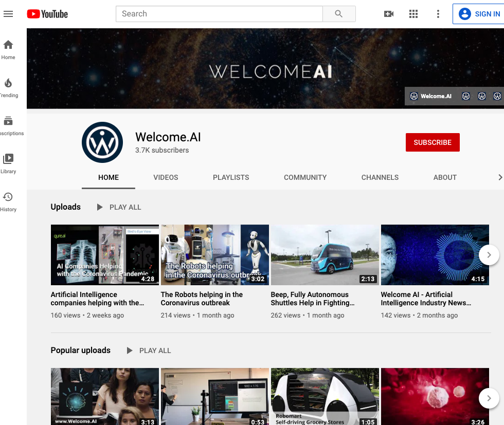Open the Uploads section heading

[66, 207]
